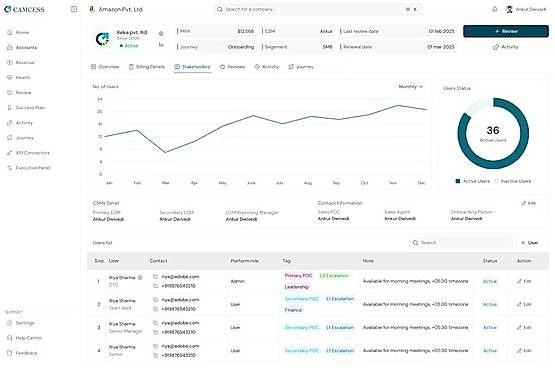Edit user row 4
Screen dimensions: 555x368
(524, 351)
